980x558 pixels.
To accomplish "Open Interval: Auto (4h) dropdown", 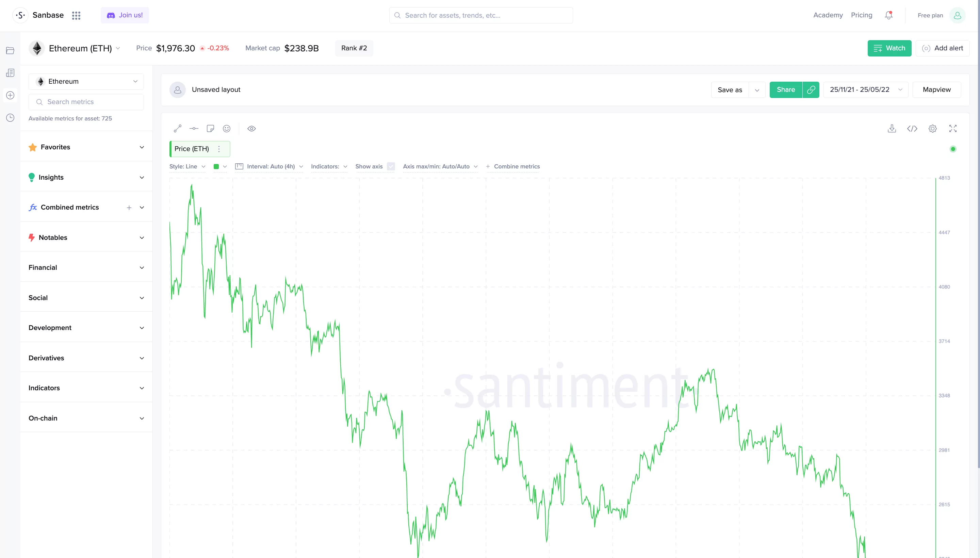I will coord(269,166).
